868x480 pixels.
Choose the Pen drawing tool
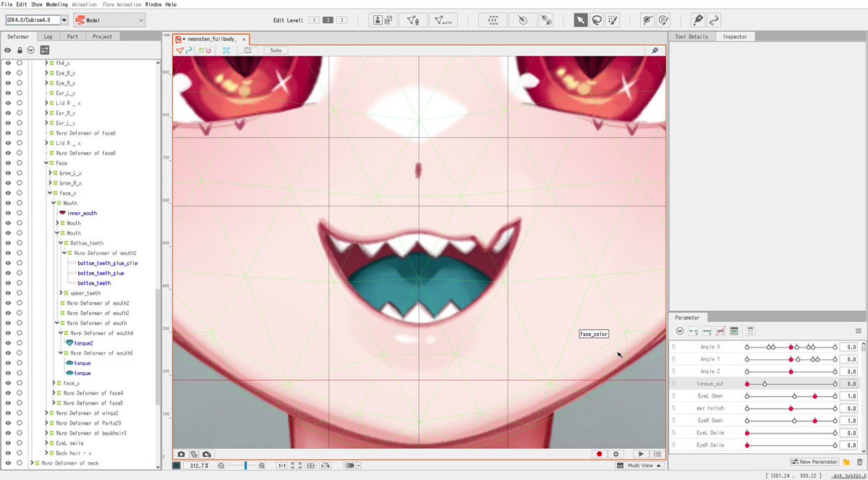coord(698,20)
